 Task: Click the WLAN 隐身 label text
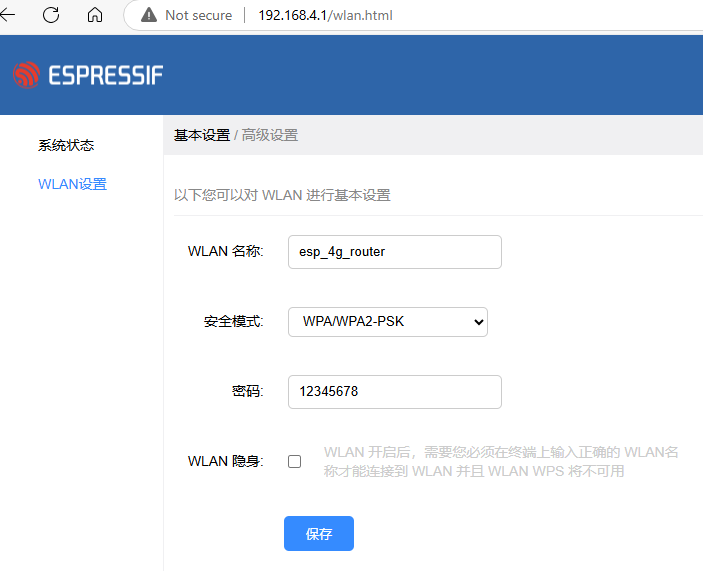(x=225, y=461)
